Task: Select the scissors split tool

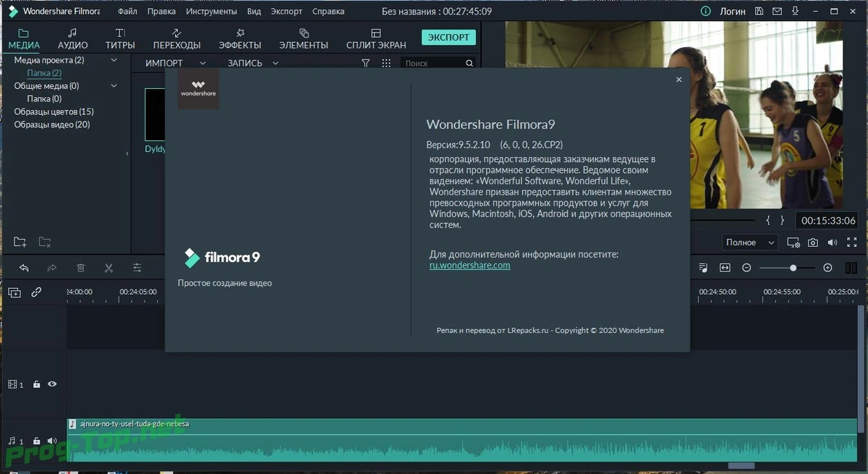Action: [x=109, y=268]
